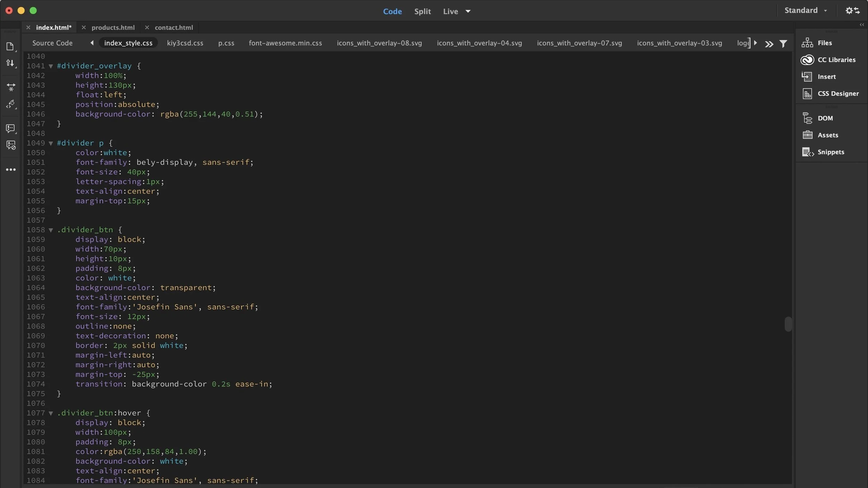
Task: Switch to Split view
Action: coord(422,11)
